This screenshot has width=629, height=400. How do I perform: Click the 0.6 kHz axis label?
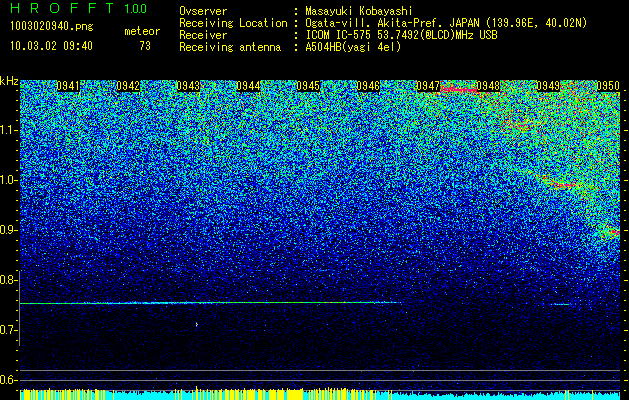[x=8, y=380]
